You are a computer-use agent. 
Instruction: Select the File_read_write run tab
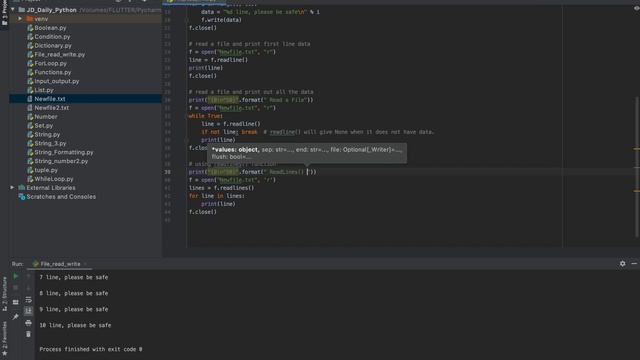click(60, 264)
